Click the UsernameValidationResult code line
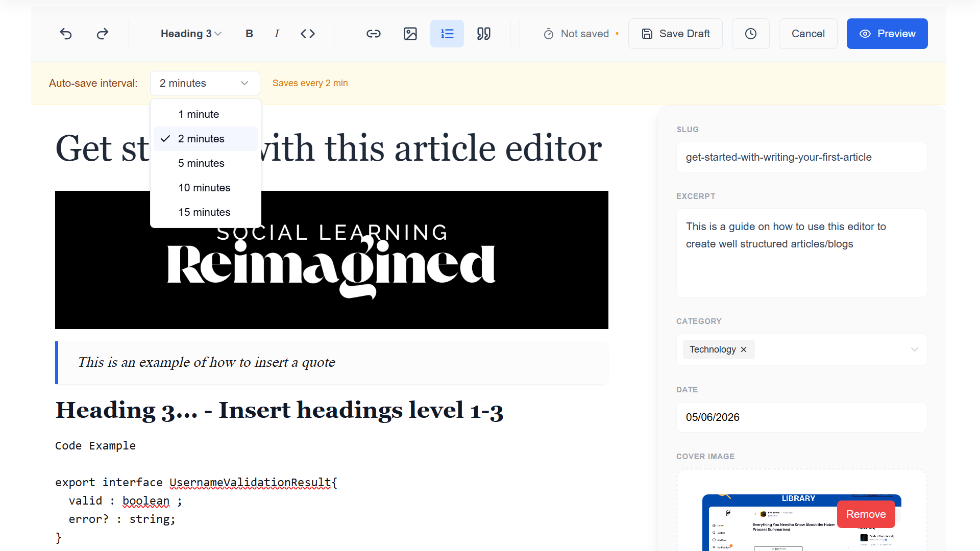Screen dimensions: 980x551 [x=197, y=483]
